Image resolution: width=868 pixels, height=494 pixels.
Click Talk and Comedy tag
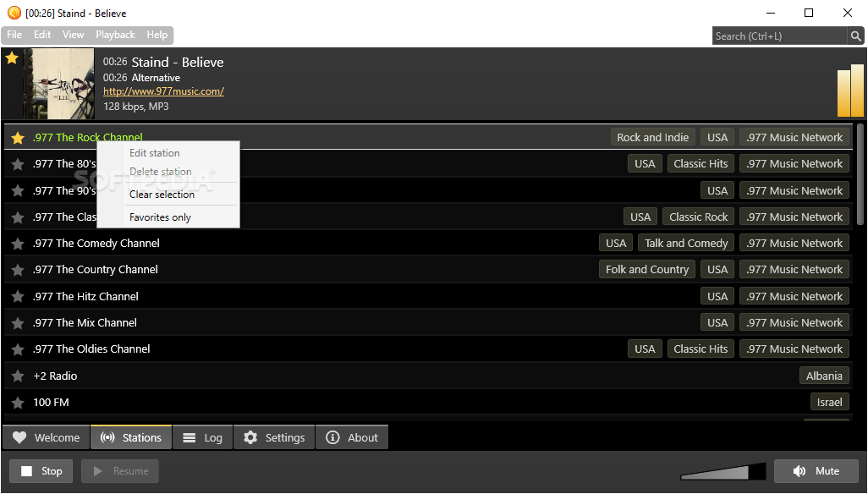pyautogui.click(x=686, y=244)
